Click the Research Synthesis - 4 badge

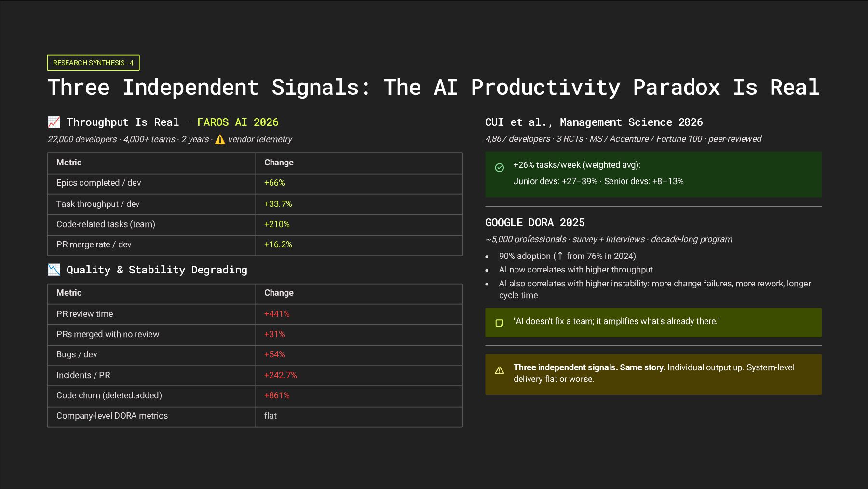tap(93, 63)
